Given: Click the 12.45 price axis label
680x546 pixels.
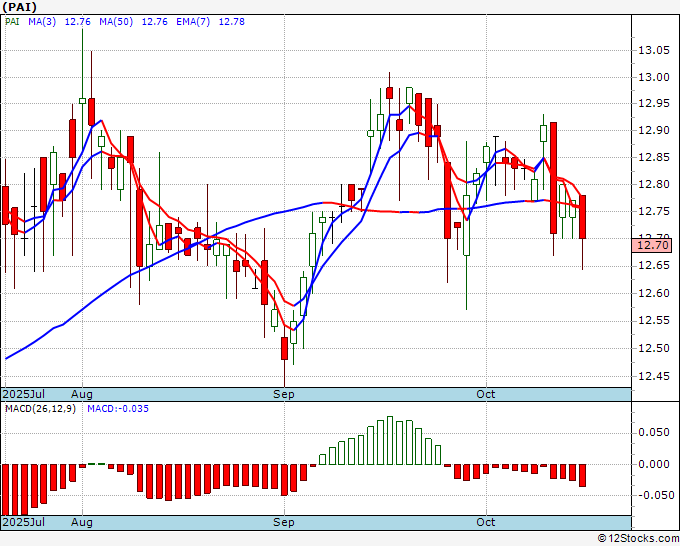Looking at the screenshot, I should (x=654, y=376).
